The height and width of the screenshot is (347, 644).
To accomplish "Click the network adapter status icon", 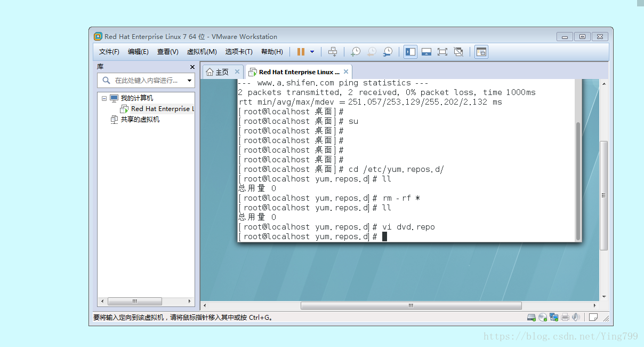I will pos(554,317).
